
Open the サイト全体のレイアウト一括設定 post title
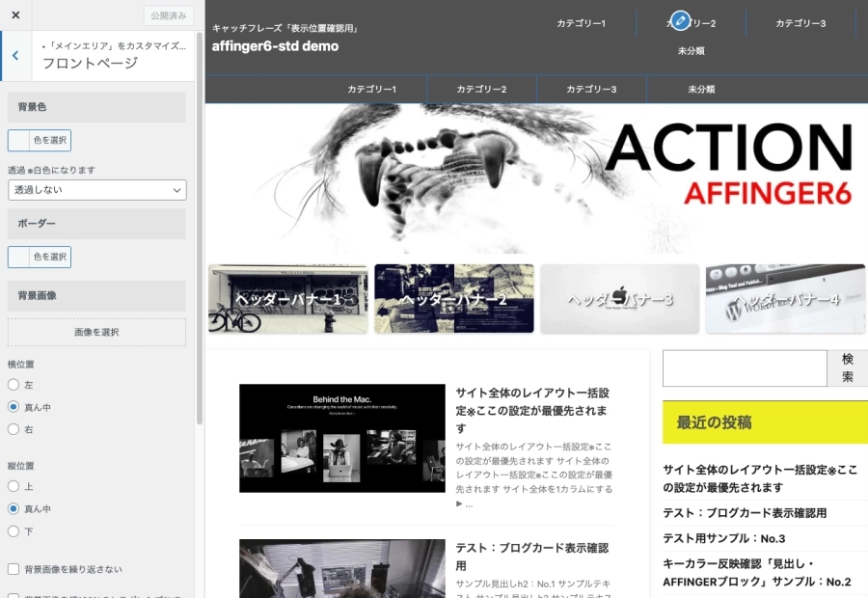[x=532, y=410]
